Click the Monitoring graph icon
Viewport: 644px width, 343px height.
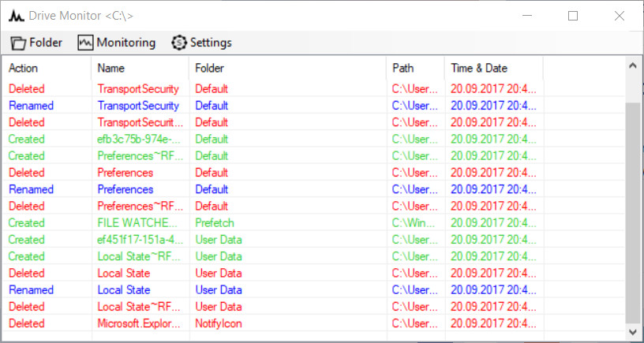tap(85, 43)
